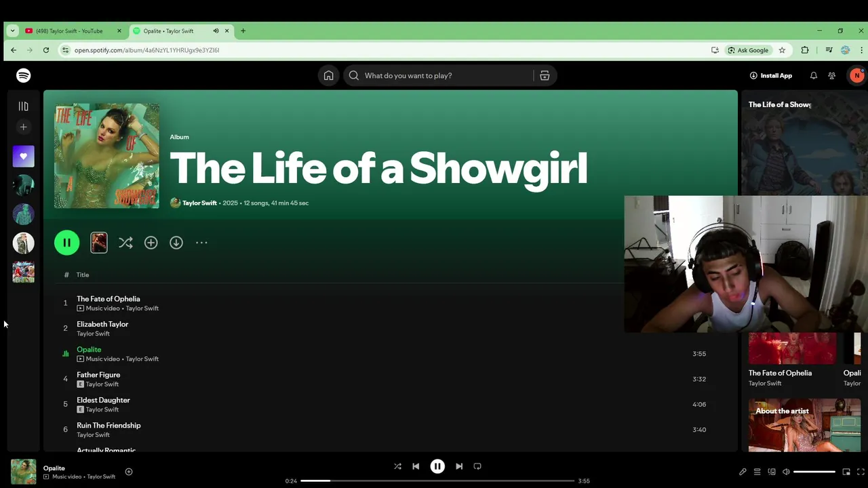Play The Fate of Ophelia track
This screenshot has height=488, width=868.
pyautogui.click(x=108, y=298)
